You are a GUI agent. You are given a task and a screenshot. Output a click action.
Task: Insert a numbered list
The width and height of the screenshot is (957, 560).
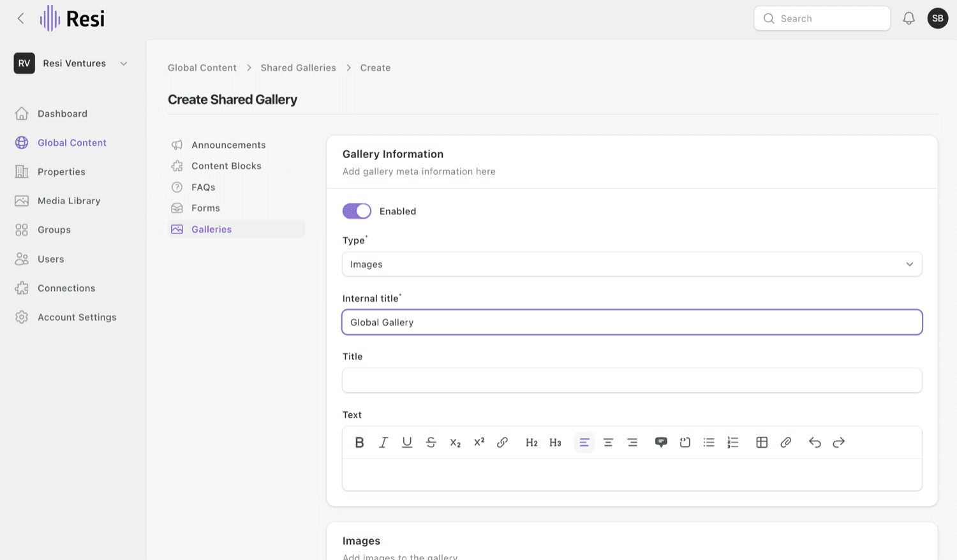733,443
